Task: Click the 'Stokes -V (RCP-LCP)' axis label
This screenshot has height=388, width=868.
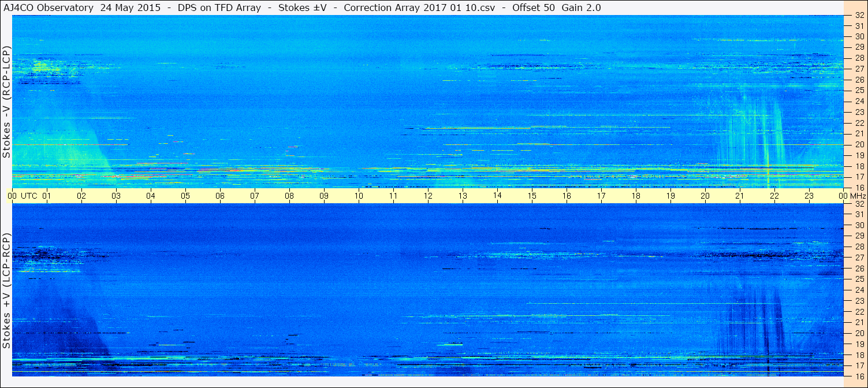Action: [6, 102]
